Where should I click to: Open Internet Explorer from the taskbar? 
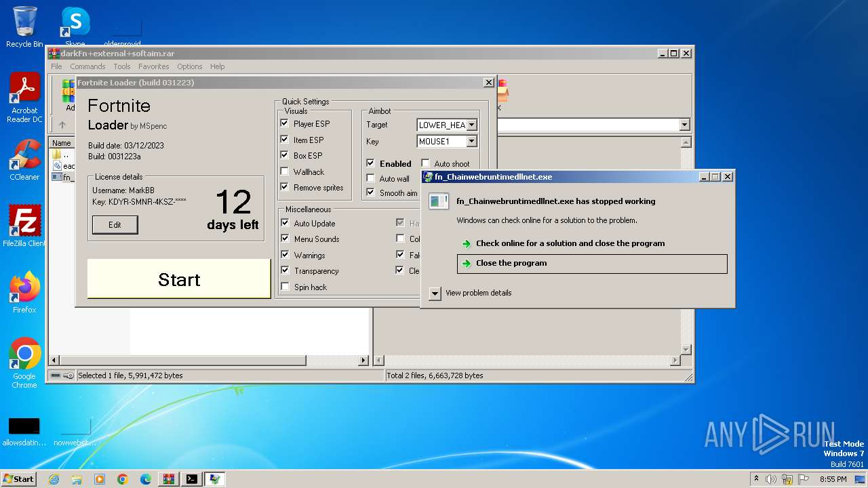point(54,479)
